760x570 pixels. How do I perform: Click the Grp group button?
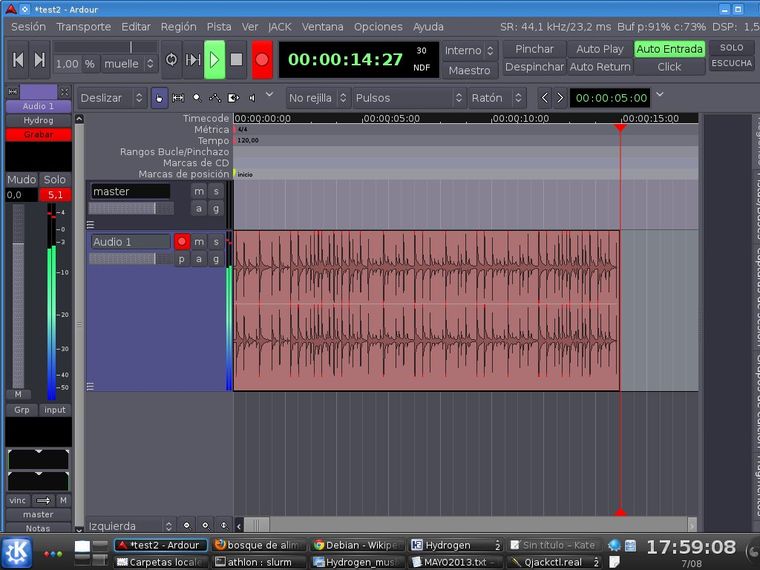coord(21,410)
